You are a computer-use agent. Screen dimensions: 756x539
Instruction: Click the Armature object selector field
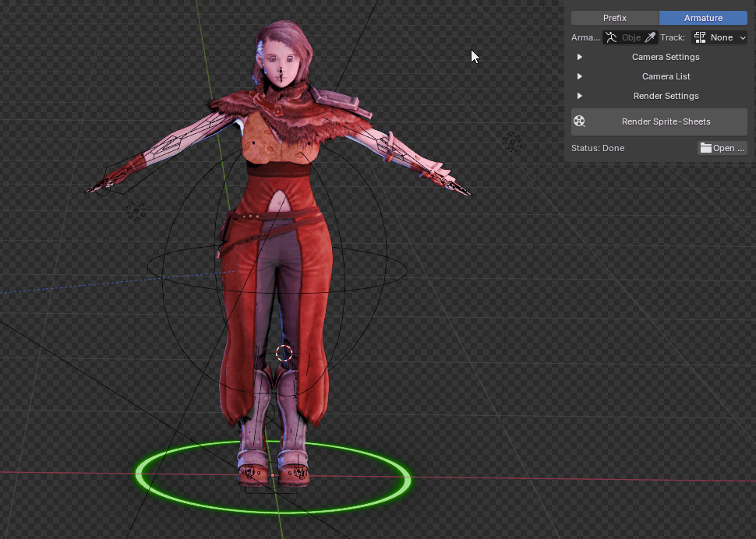[630, 37]
